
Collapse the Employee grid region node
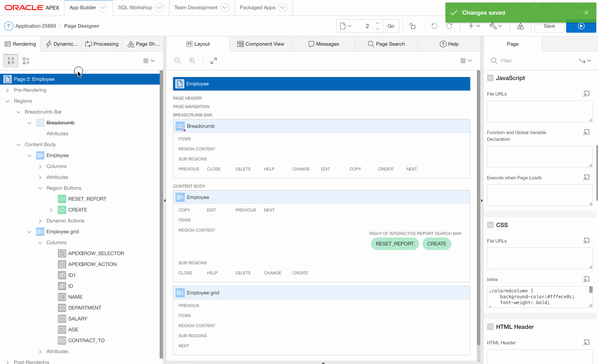[29, 232]
